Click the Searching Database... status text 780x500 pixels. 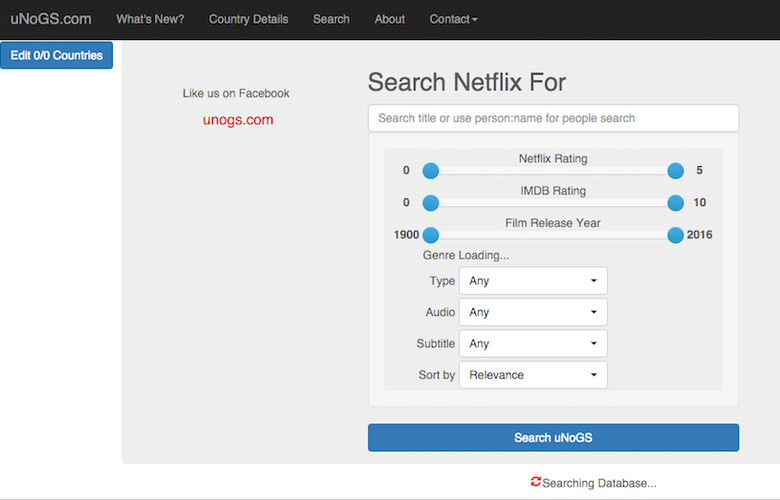pyautogui.click(x=599, y=483)
